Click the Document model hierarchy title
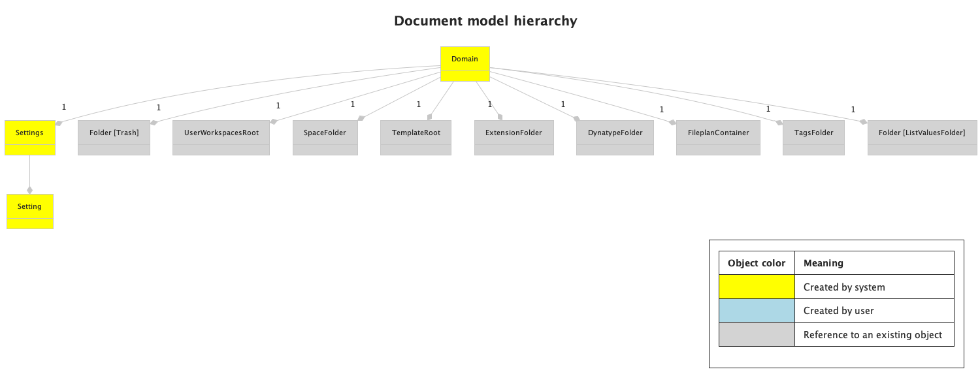The width and height of the screenshot is (980, 380). point(485,21)
